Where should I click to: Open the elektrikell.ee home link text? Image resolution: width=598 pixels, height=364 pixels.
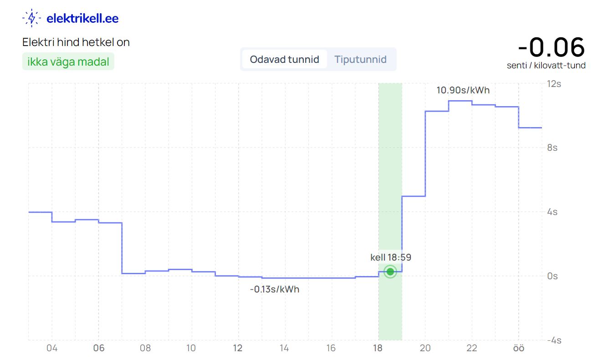[82, 18]
